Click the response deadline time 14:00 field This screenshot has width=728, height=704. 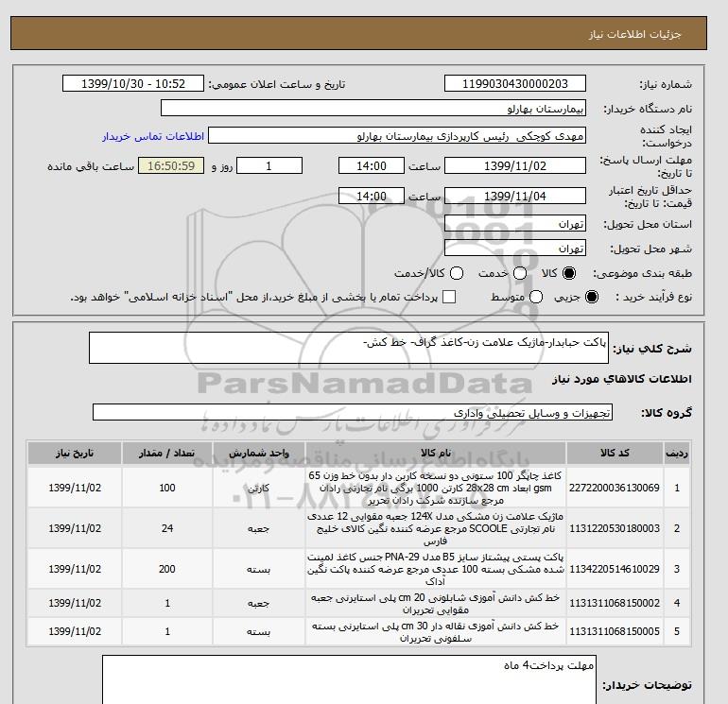pyautogui.click(x=371, y=165)
